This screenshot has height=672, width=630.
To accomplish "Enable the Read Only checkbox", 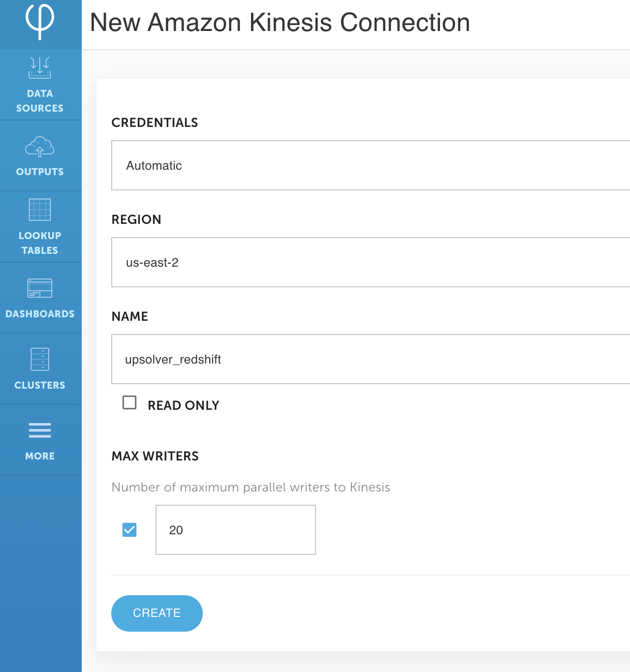I will click(x=129, y=402).
